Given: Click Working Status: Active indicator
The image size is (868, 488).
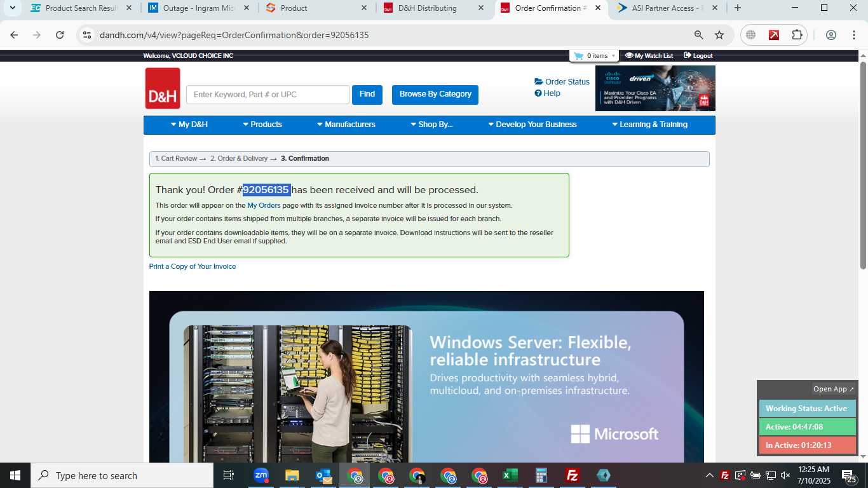Looking at the screenshot, I should 808,409.
